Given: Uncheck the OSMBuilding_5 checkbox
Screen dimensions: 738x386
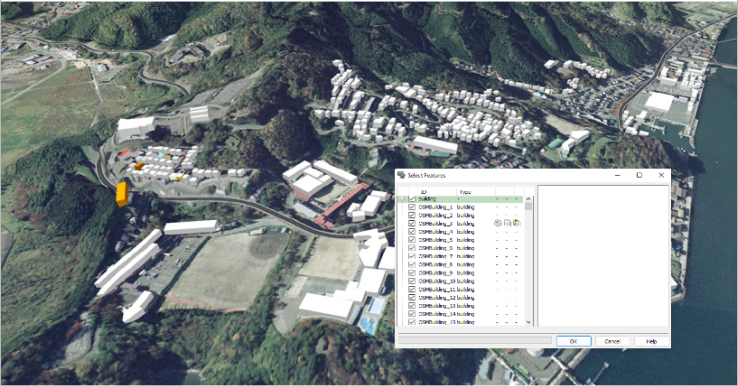Looking at the screenshot, I should (x=412, y=240).
